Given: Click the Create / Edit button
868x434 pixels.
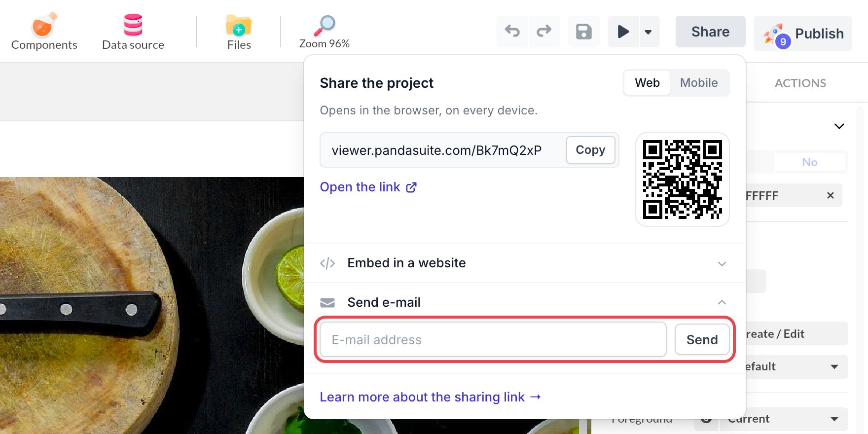Looking at the screenshot, I should (x=797, y=334).
